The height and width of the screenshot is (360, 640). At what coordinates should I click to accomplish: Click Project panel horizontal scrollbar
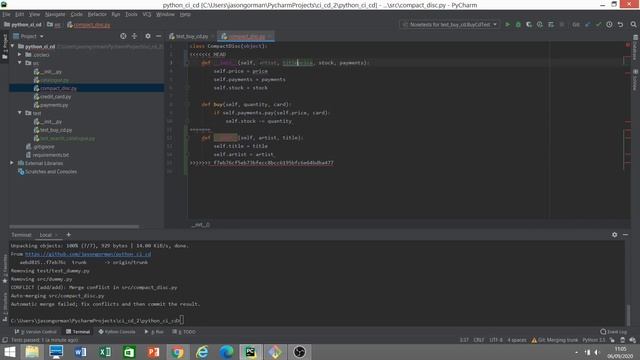[74, 226]
